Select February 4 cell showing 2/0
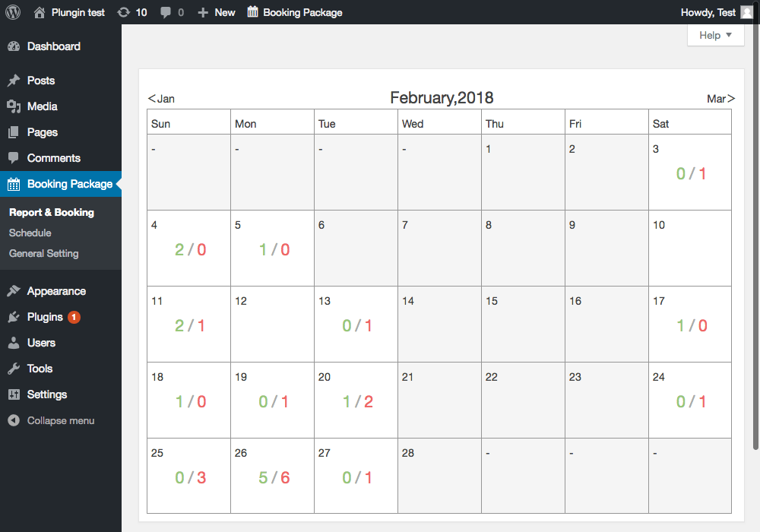The image size is (760, 532). [188, 247]
